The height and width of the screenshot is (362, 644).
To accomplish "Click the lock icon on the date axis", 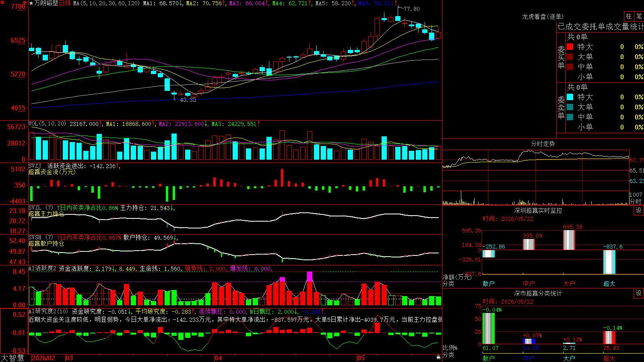I will click(438, 357).
